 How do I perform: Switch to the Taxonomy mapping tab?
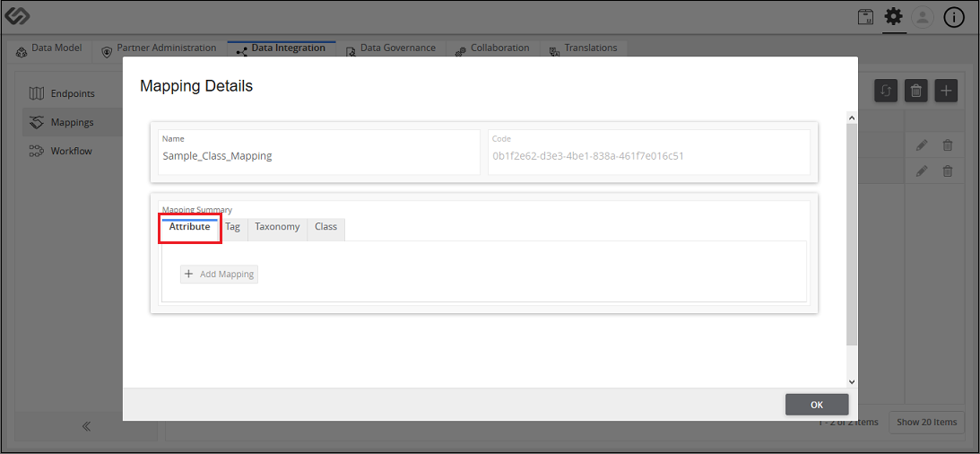(277, 228)
